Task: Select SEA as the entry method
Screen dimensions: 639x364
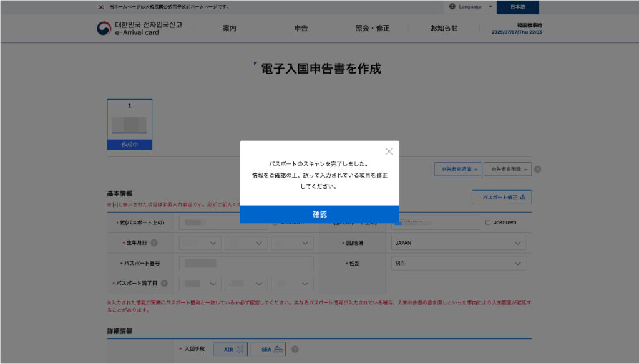Action: coord(268,349)
